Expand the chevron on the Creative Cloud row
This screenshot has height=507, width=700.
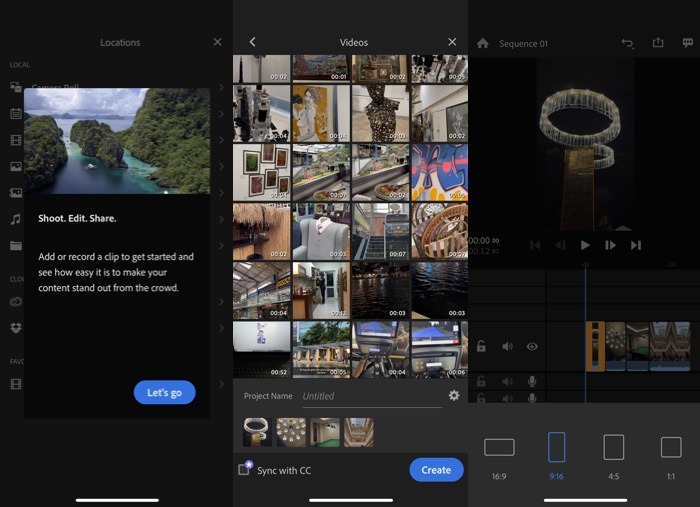[221, 302]
